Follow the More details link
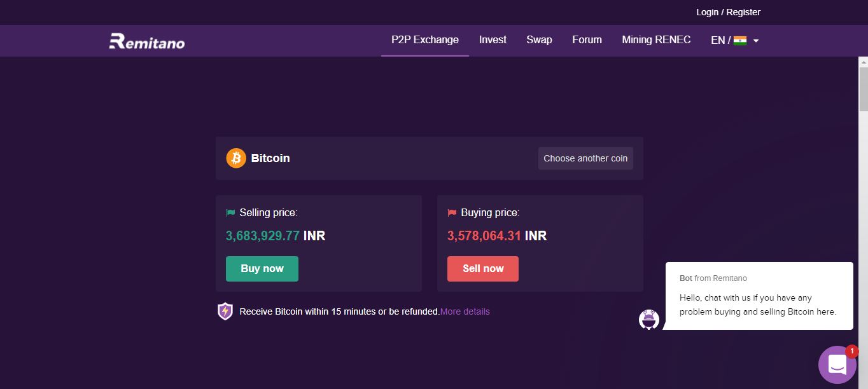868x389 pixels. click(465, 311)
